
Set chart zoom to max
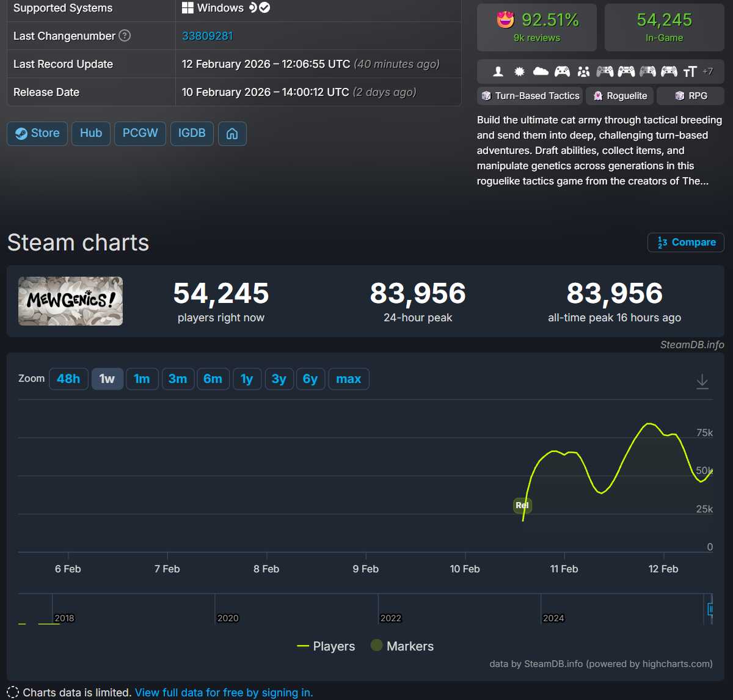tap(348, 379)
